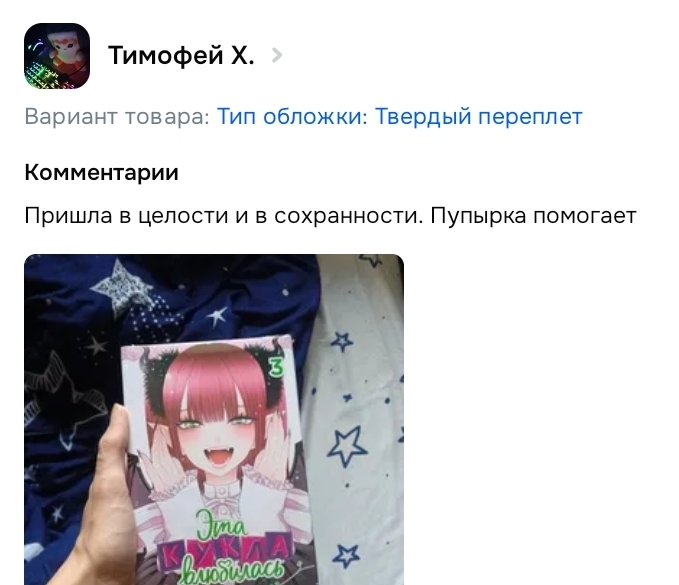
Task: Open Тимофей Х. profile avatar
Action: pyautogui.click(x=57, y=56)
